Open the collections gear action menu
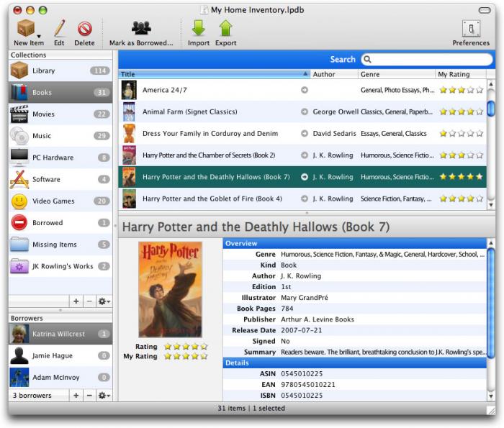The height and width of the screenshot is (428, 504). click(104, 301)
